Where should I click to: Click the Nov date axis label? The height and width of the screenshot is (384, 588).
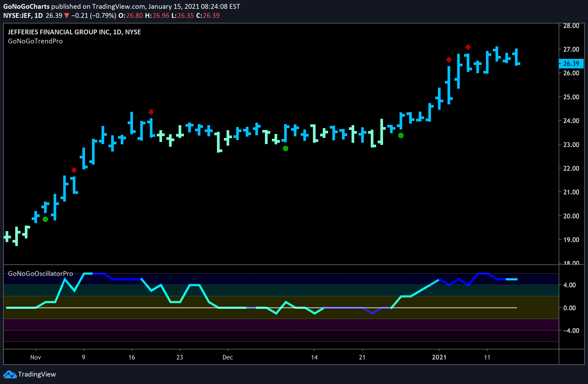[x=35, y=357]
